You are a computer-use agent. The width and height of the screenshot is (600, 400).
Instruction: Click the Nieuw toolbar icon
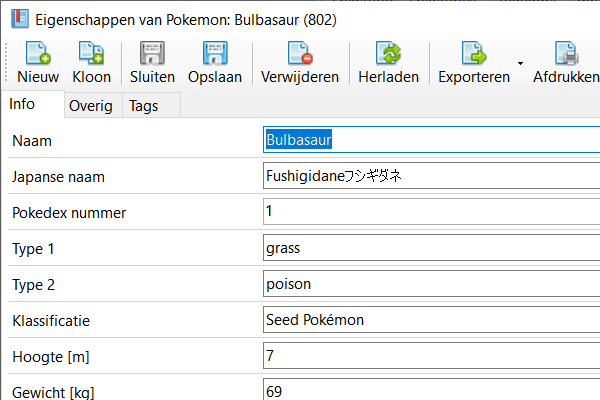[37, 54]
